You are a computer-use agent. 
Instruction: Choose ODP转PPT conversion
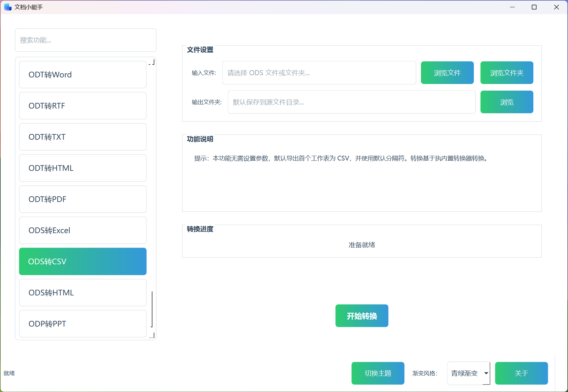point(82,324)
